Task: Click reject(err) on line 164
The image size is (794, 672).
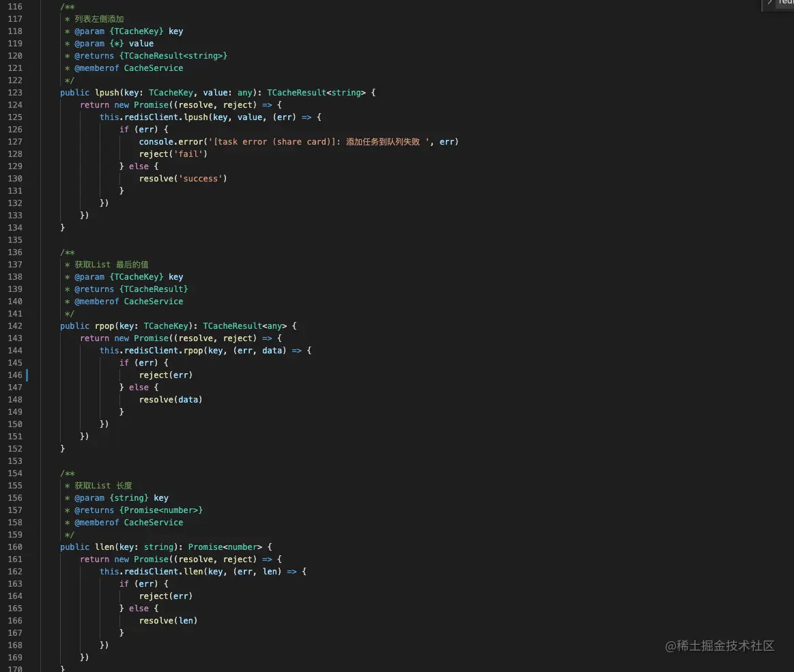Action: point(166,596)
